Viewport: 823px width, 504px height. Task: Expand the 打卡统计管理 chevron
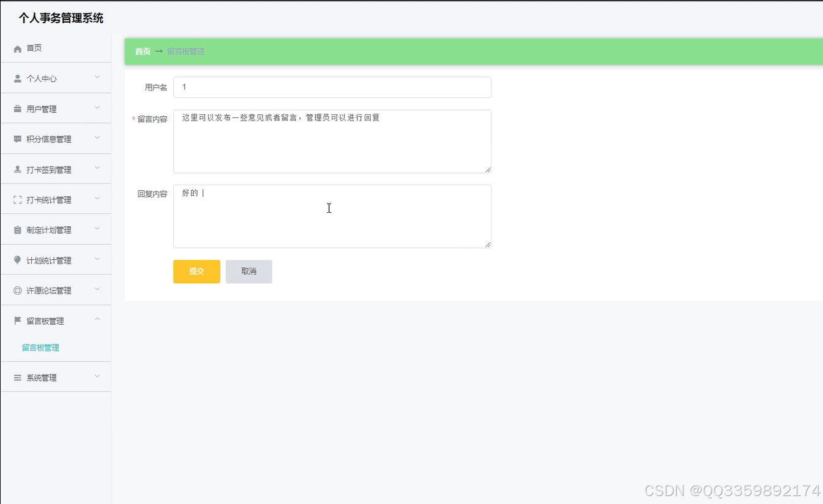97,198
